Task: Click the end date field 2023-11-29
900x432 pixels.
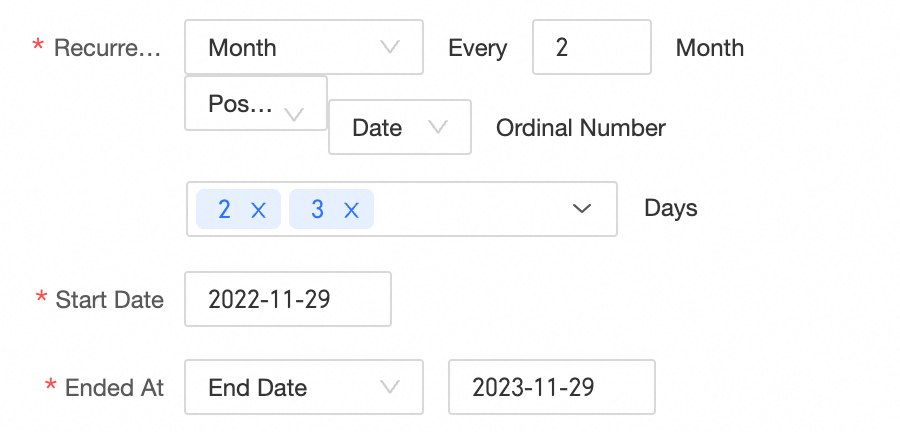Action: coord(551,387)
